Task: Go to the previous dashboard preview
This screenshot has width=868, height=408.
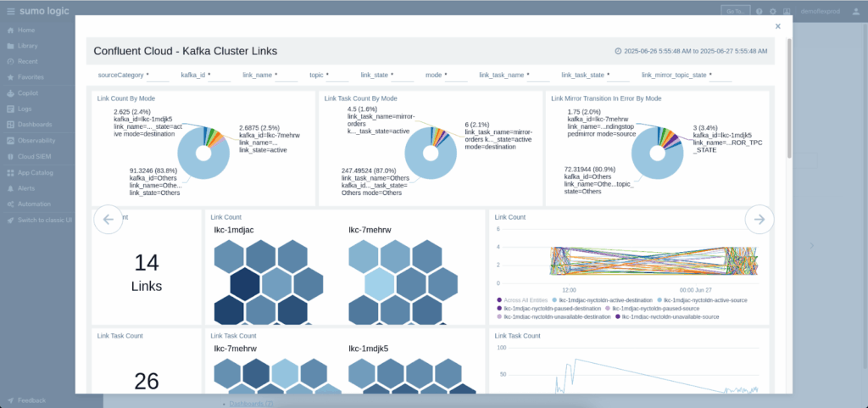Action: tap(108, 220)
